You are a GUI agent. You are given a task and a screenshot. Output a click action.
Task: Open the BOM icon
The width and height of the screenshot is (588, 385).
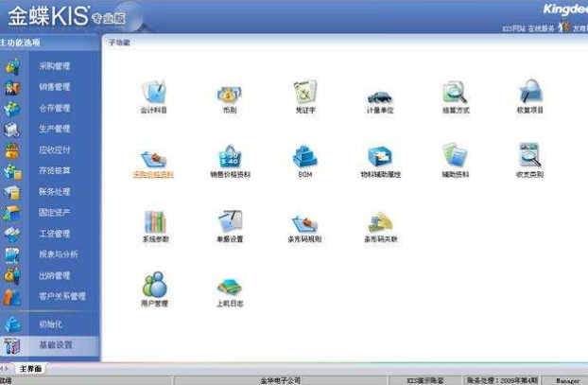coord(305,162)
